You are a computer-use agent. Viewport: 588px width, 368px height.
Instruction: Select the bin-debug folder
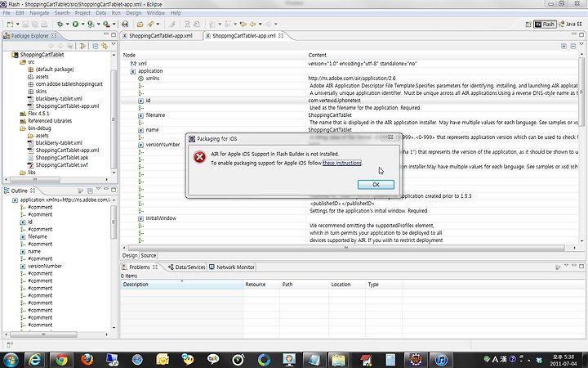[39, 128]
